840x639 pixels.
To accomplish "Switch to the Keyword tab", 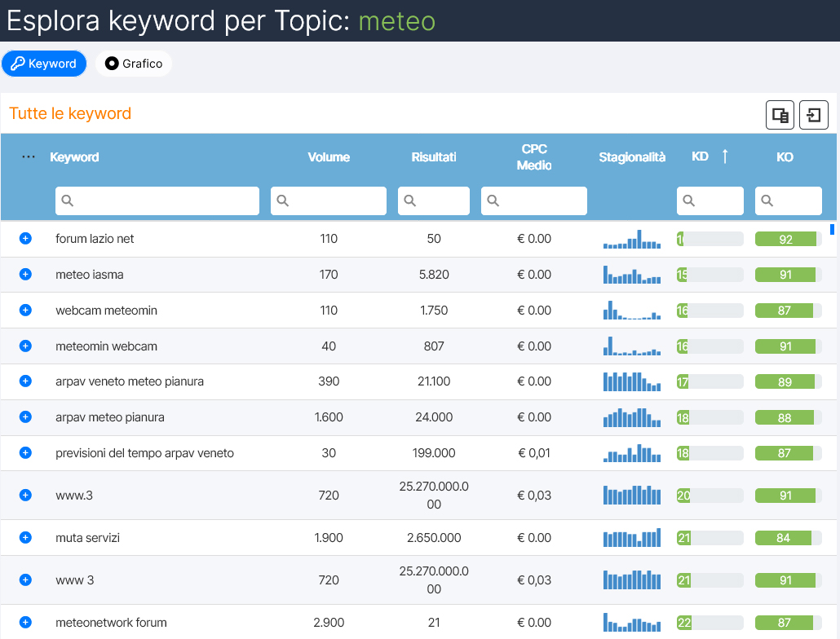I will tap(44, 64).
